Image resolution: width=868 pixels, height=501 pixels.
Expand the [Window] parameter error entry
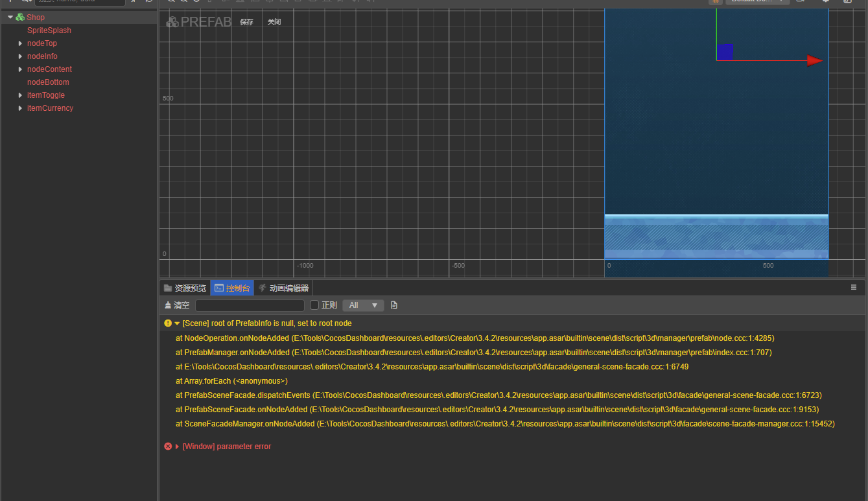pyautogui.click(x=177, y=447)
